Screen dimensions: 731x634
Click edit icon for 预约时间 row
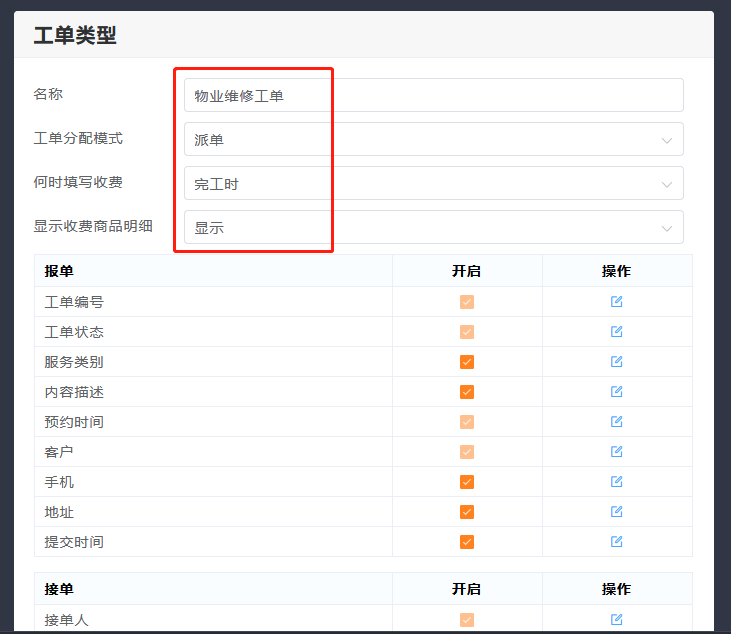tap(616, 422)
